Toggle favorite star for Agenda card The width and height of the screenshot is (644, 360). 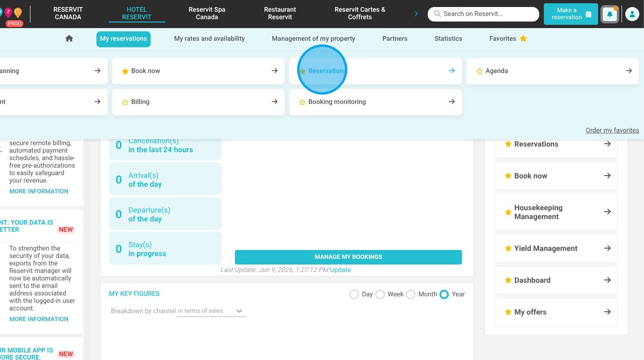[479, 71]
